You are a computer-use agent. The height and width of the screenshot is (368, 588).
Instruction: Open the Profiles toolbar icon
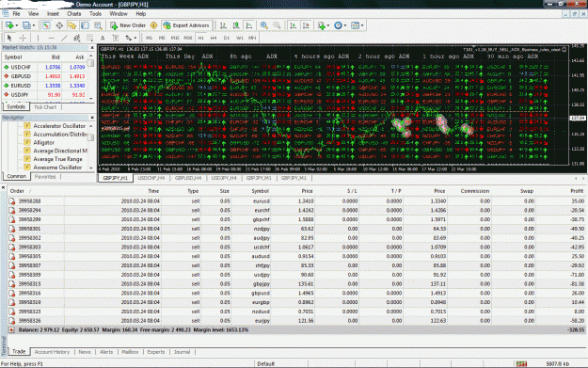pos(26,25)
